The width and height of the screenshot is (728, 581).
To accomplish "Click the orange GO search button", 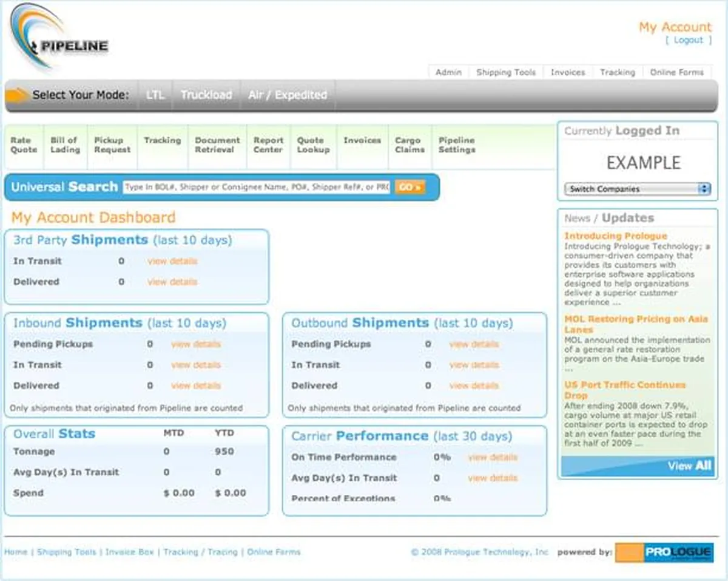I will click(410, 187).
